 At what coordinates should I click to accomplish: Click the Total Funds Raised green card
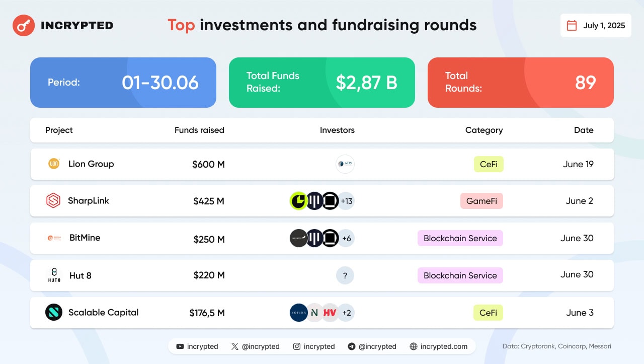point(322,83)
